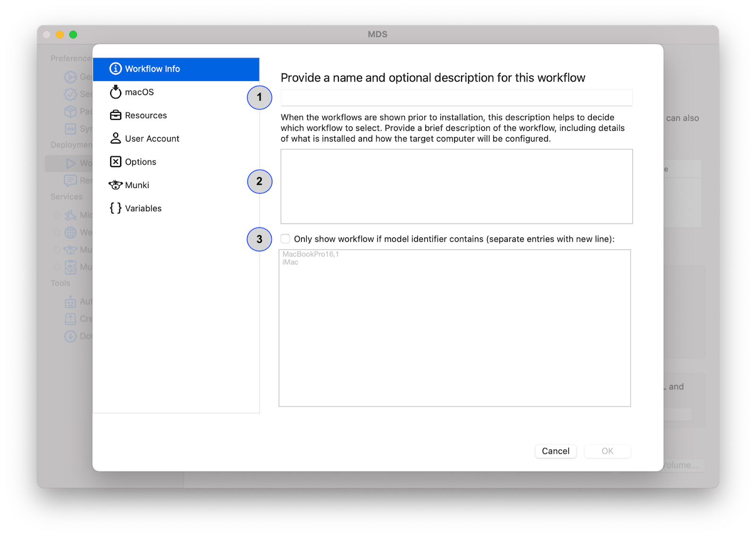The height and width of the screenshot is (537, 756).
Task: Click the Workflows play icon in MDS sidebar
Action: tap(71, 163)
